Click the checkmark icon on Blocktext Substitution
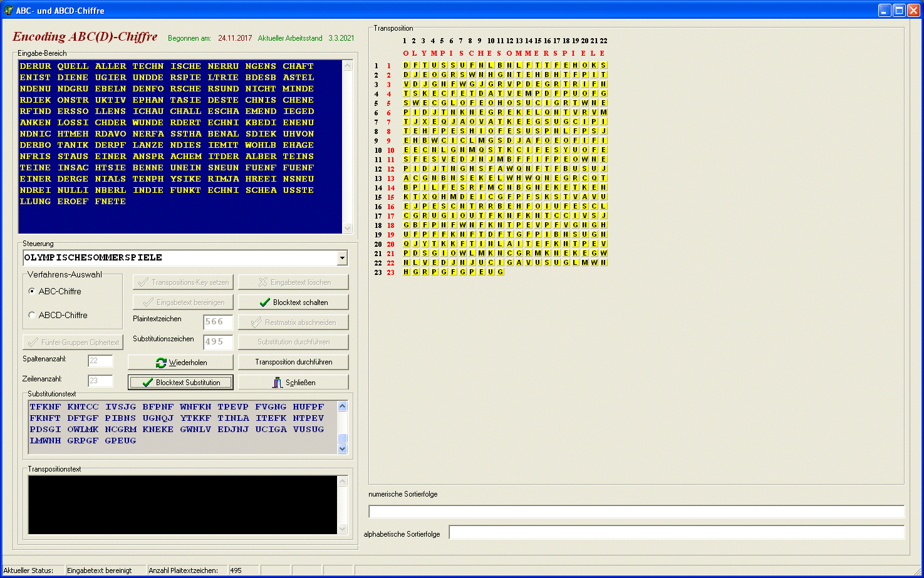The image size is (924, 578). point(148,383)
